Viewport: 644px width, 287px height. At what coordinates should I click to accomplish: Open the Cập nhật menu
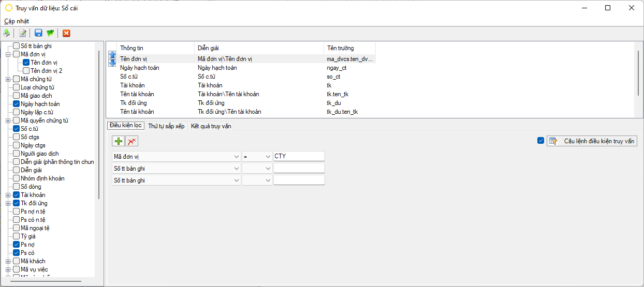coord(17,21)
